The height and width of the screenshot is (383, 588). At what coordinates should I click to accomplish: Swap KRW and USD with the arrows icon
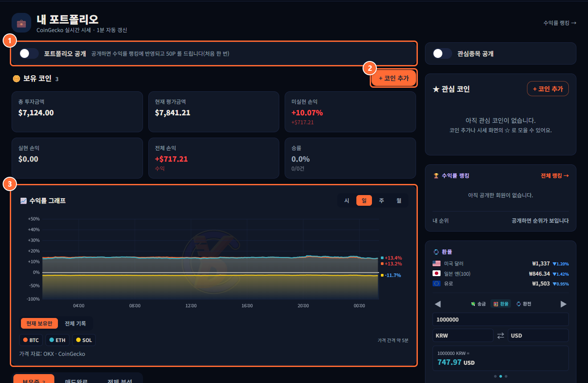pyautogui.click(x=501, y=335)
